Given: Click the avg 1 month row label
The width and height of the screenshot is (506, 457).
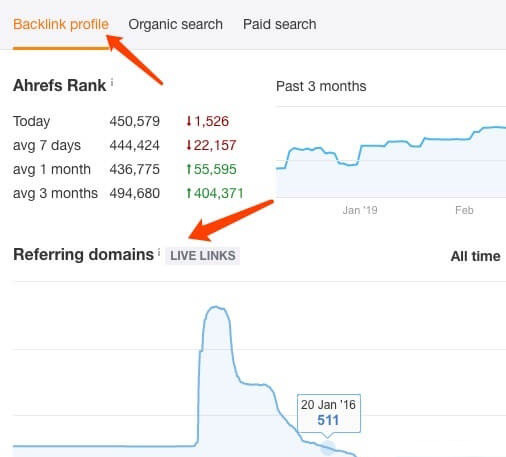Looking at the screenshot, I should pos(52,169).
